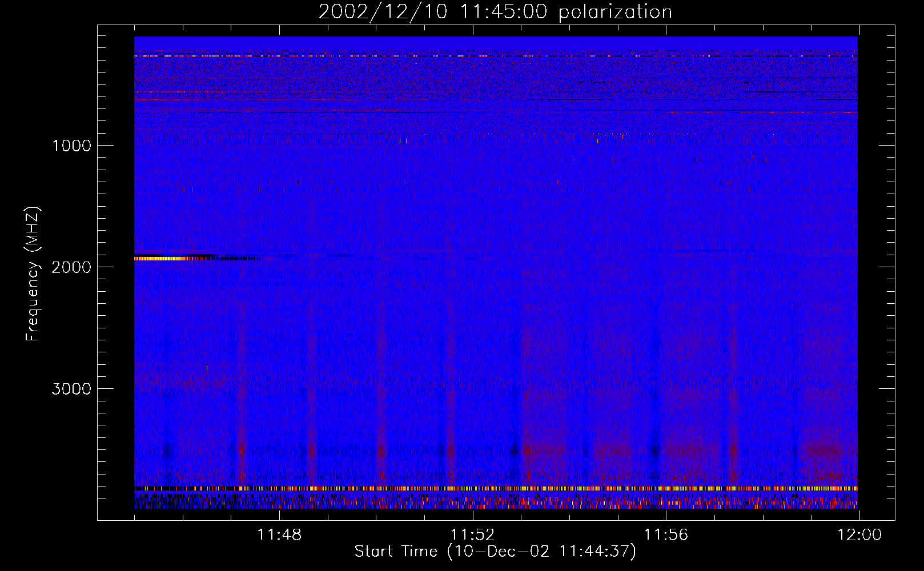Click the yellow-red interference band at the spectrogram bottom
The height and width of the screenshot is (571, 924).
click(x=496, y=489)
